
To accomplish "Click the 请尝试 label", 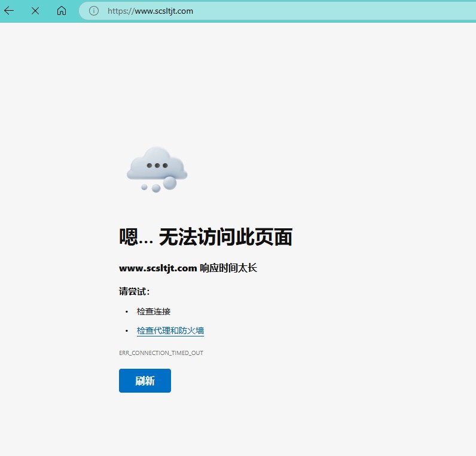I will tap(134, 292).
